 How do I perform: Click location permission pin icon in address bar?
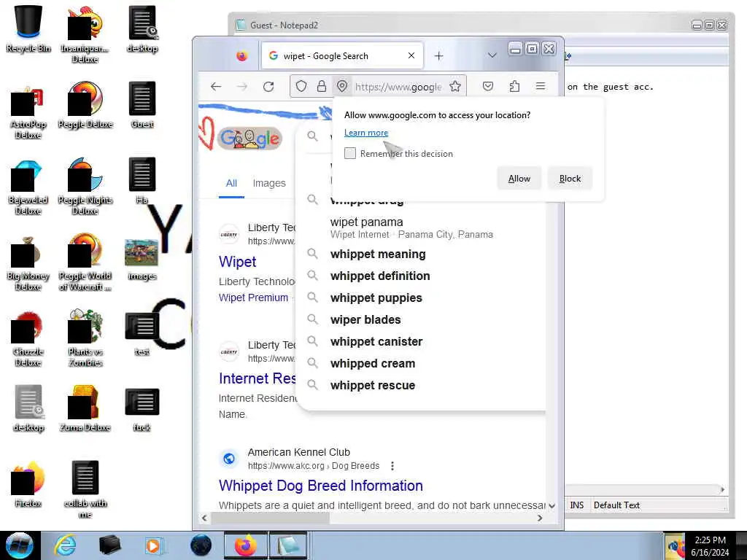click(342, 86)
